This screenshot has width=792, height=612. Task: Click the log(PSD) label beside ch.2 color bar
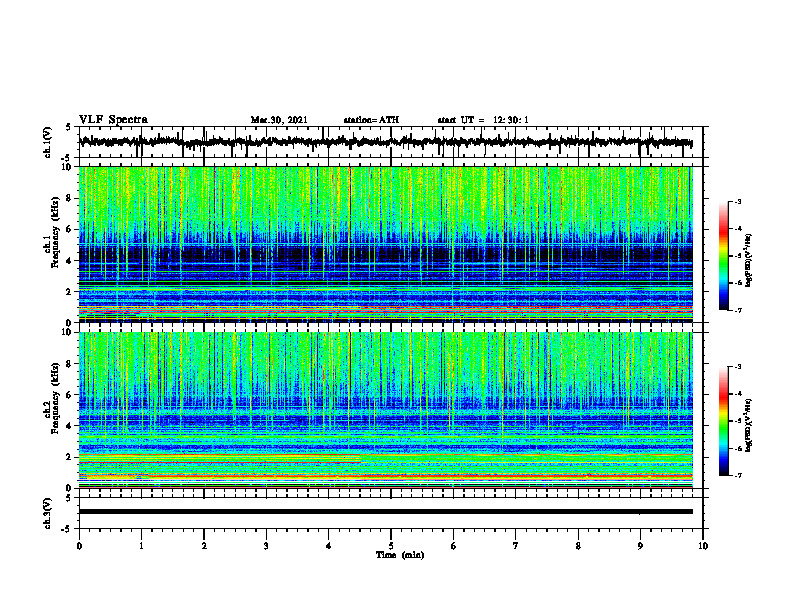click(750, 425)
